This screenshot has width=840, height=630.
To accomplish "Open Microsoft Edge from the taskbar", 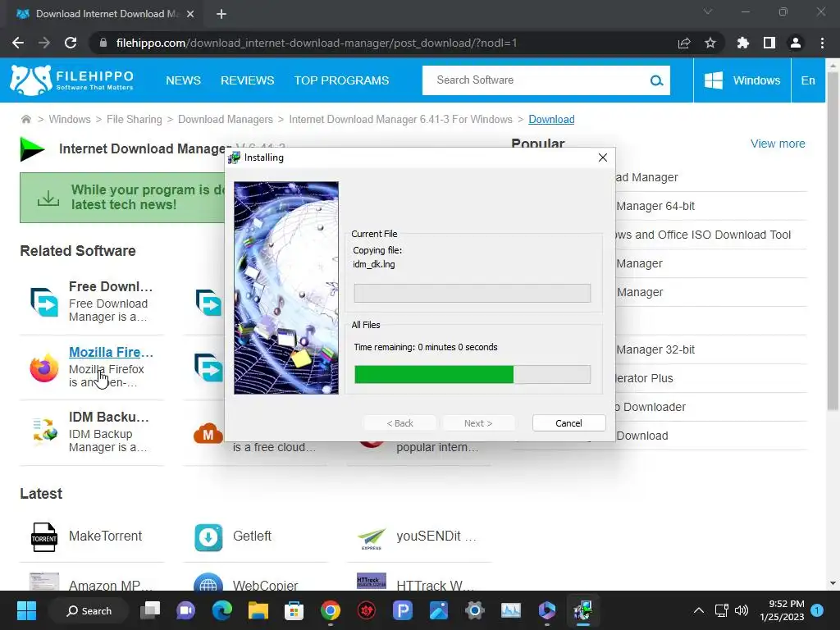I will click(x=222, y=610).
